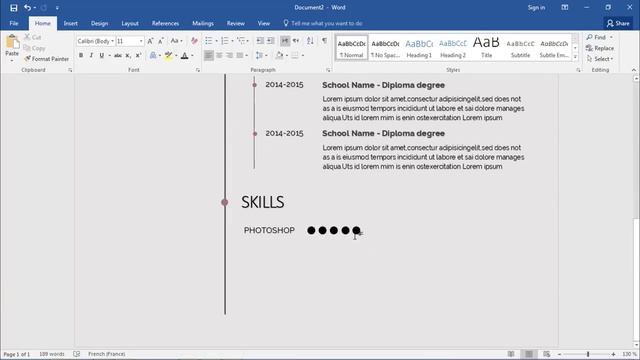Toggle Print Layout view in status bar
The width and height of the screenshot is (640, 360).
coord(529,354)
